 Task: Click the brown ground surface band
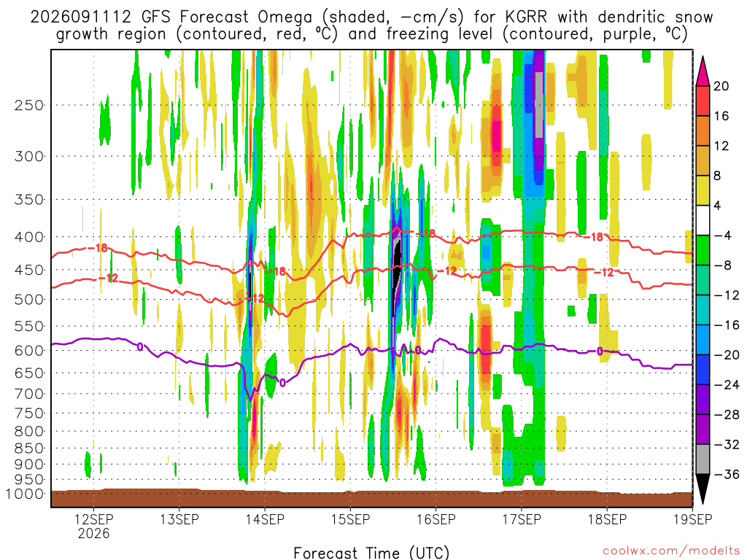coord(371,498)
